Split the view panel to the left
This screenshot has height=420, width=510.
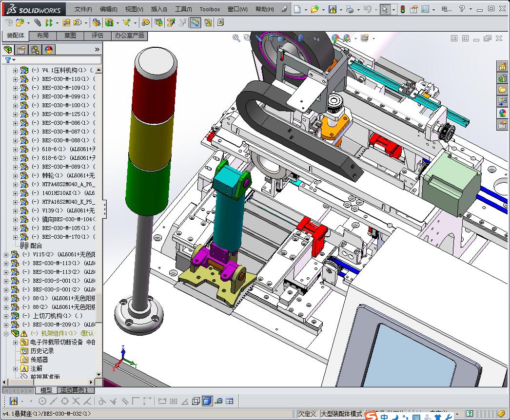[454, 38]
